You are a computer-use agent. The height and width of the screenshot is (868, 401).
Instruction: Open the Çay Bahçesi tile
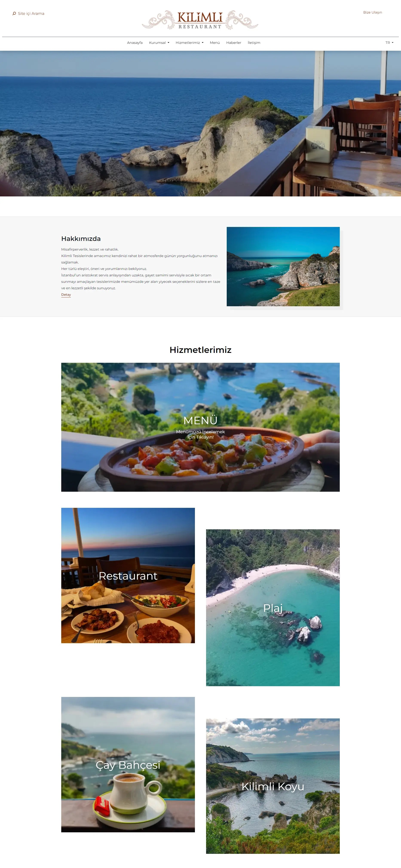point(128,764)
